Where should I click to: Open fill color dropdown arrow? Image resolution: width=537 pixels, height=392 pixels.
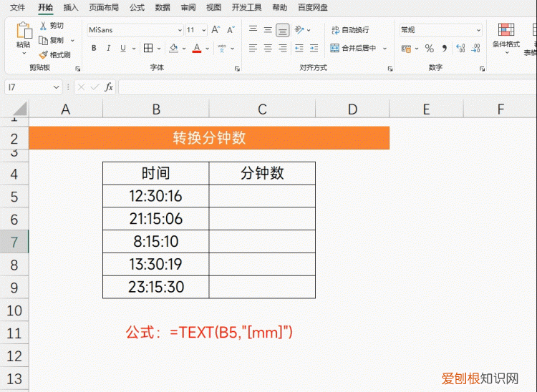point(184,49)
